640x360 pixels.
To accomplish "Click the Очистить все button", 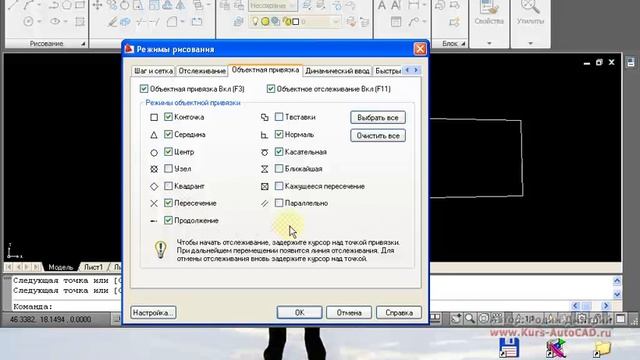I will click(x=378, y=136).
